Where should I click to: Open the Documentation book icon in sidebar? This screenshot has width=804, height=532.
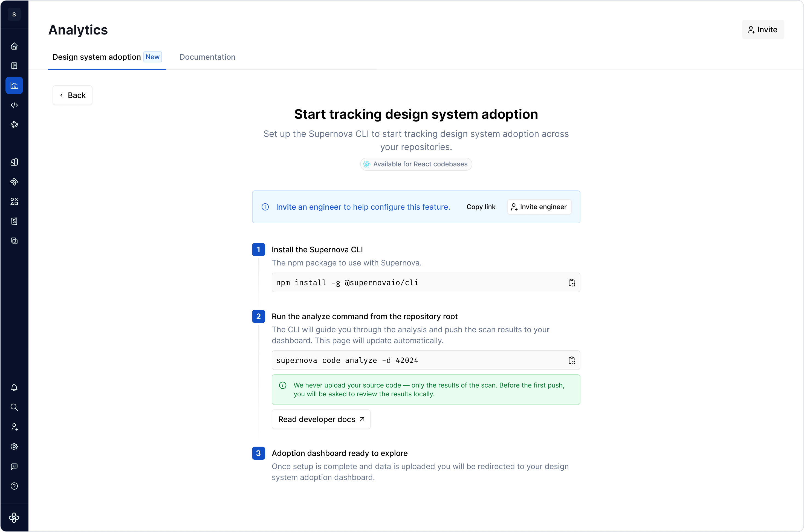click(14, 66)
